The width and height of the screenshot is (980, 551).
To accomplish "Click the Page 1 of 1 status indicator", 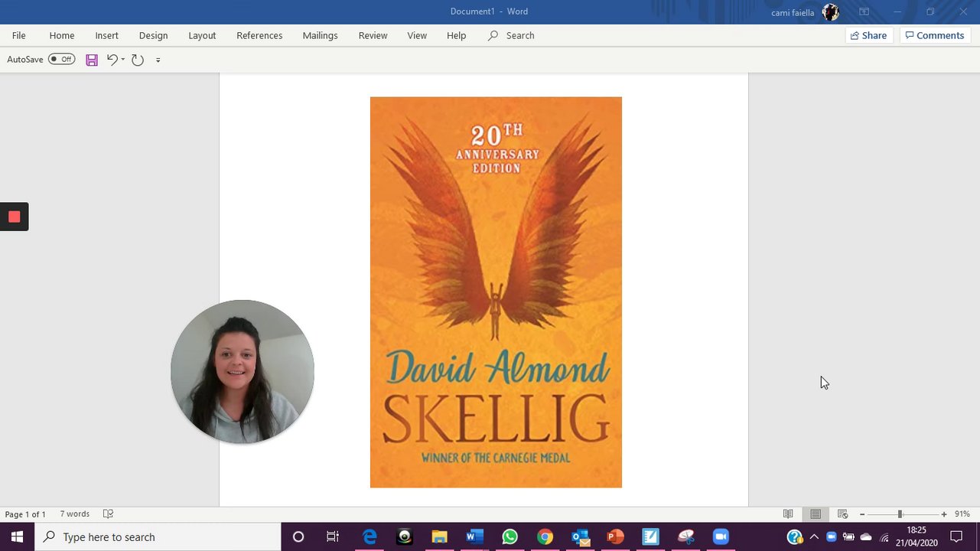I will pos(25,514).
